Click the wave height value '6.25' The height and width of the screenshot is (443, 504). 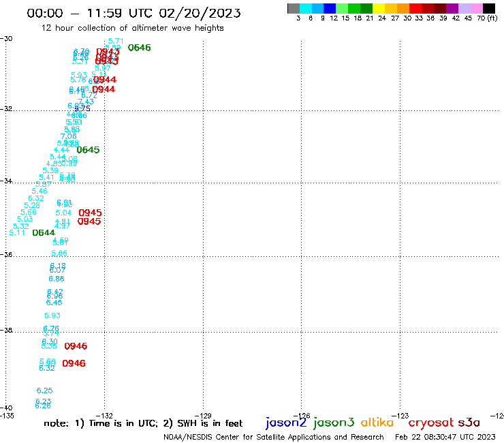click(x=44, y=391)
